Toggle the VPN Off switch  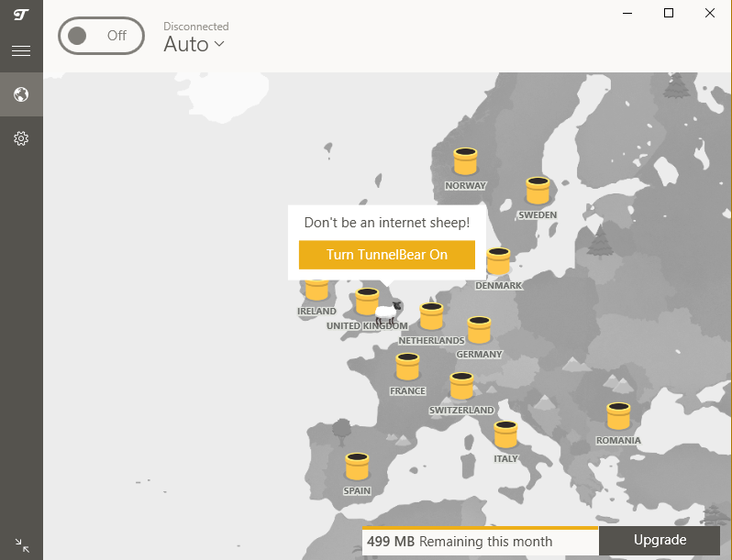tap(101, 36)
